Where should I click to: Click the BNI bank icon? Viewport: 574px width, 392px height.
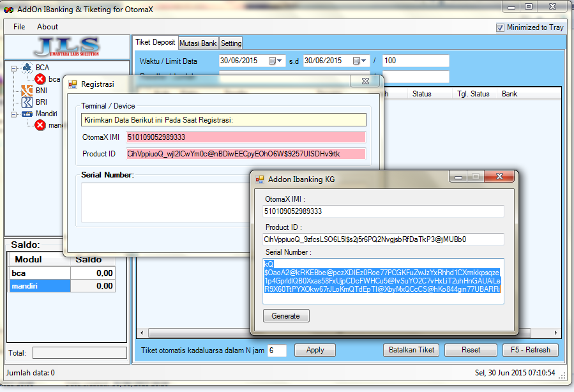tap(27, 91)
